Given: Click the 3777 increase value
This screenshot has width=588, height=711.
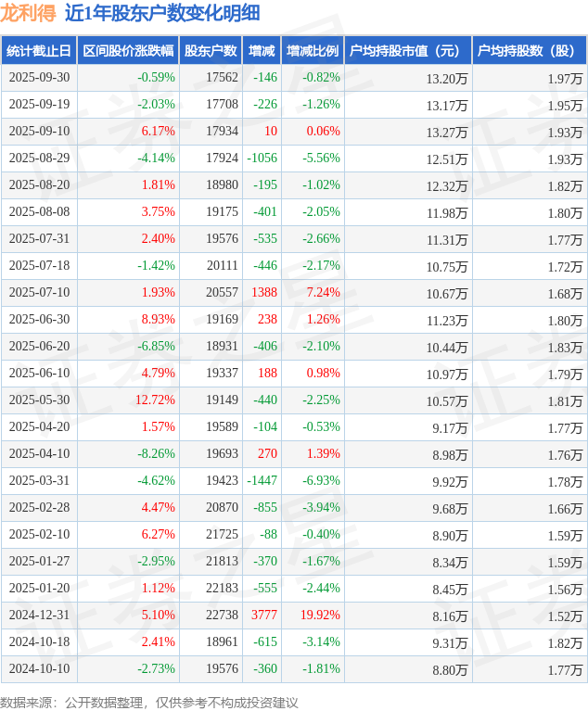Looking at the screenshot, I should coord(263,616).
